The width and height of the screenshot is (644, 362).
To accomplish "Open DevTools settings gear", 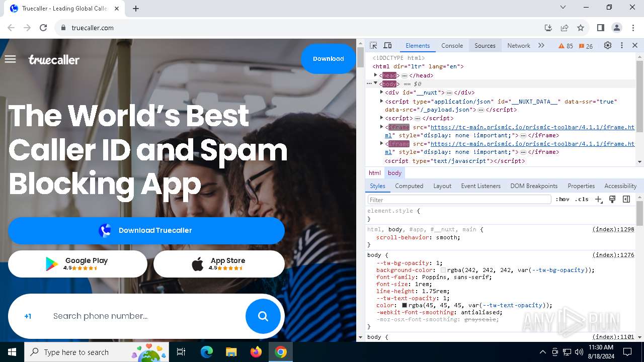I will [608, 45].
